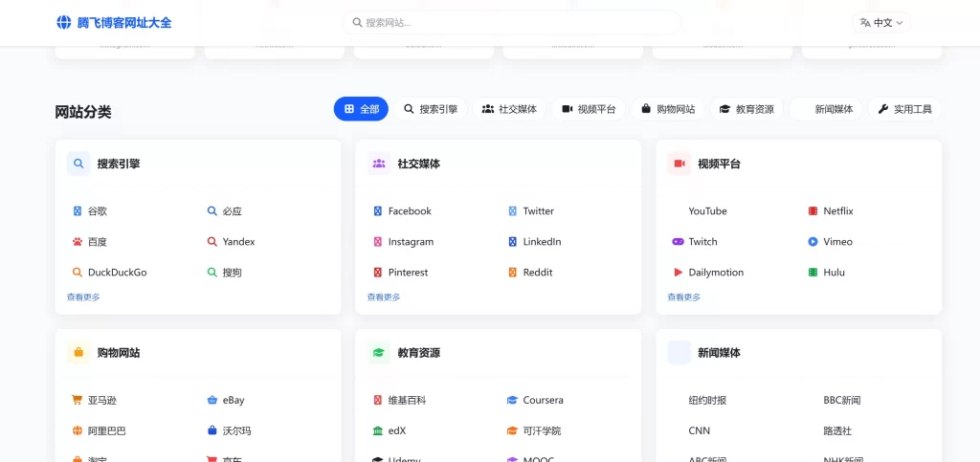
Task: Select the 全部 category tab
Action: point(361,109)
